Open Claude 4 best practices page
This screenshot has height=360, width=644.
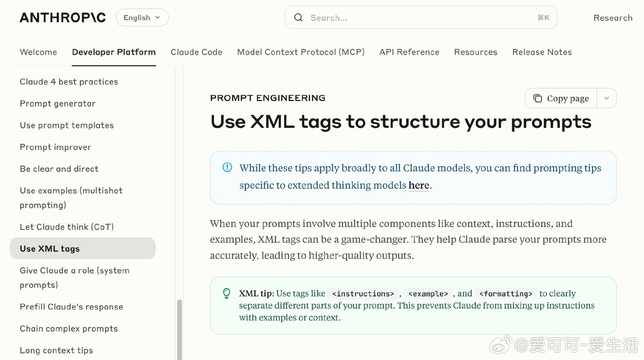click(69, 82)
